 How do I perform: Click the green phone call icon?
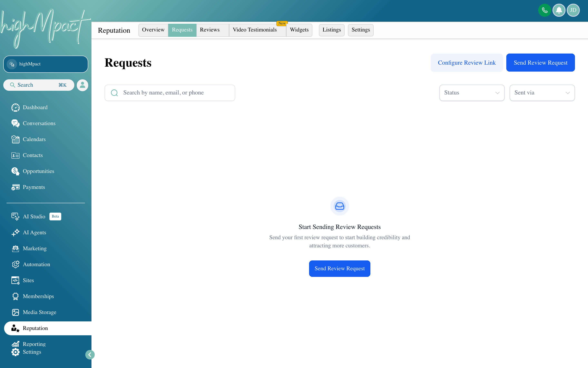[545, 10]
